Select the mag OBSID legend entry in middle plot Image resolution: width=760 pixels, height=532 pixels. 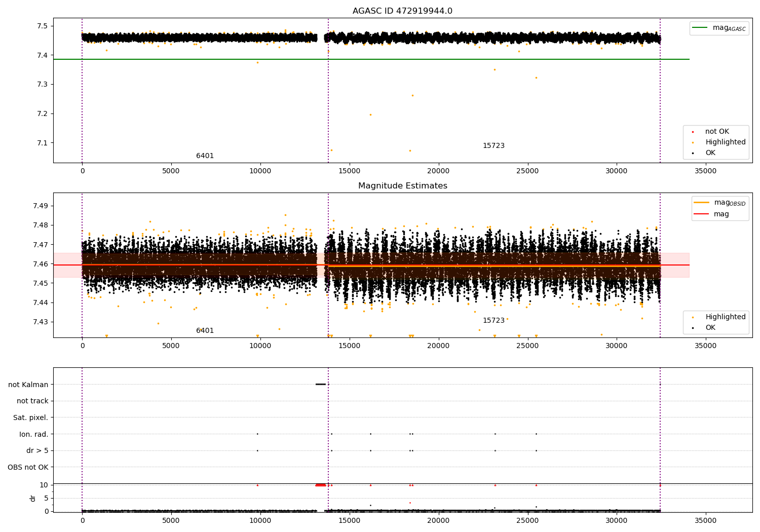click(720, 203)
